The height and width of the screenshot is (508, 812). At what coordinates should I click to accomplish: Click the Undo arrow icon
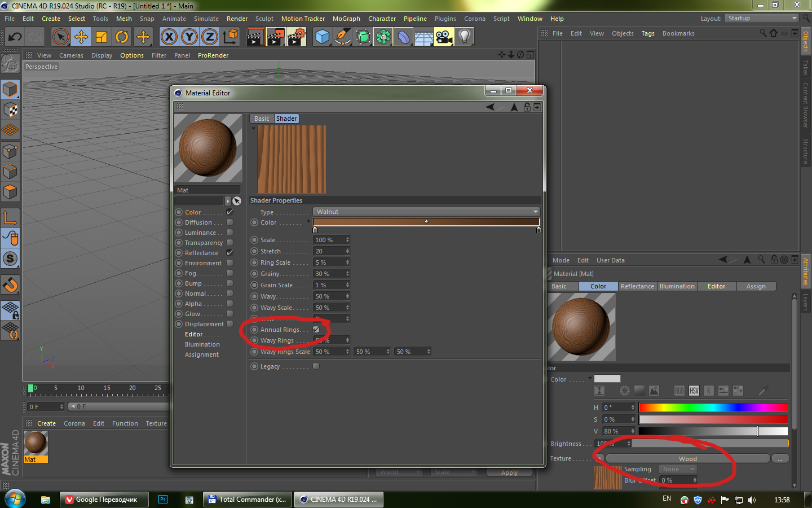15,37
